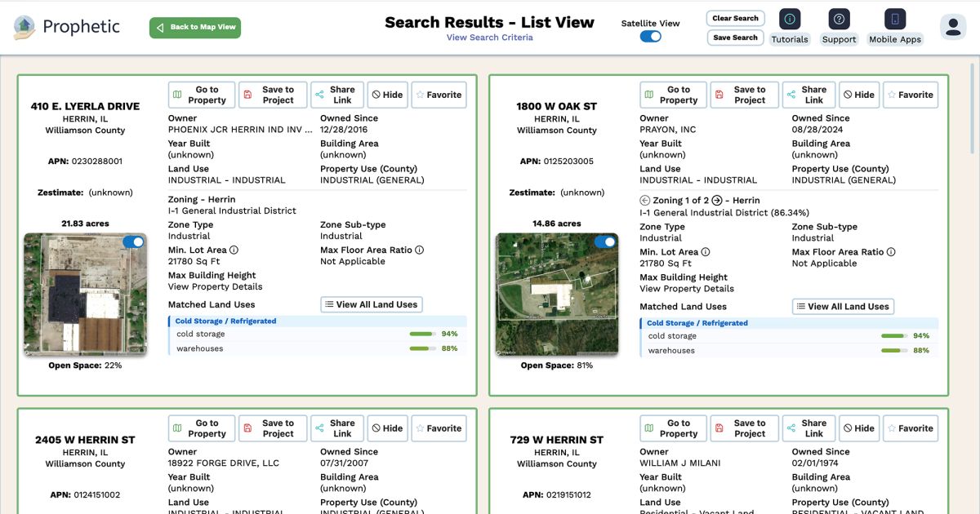Viewport: 980px width, 514px height.
Task: Share Link for 729 W Herrin St
Action: click(808, 428)
